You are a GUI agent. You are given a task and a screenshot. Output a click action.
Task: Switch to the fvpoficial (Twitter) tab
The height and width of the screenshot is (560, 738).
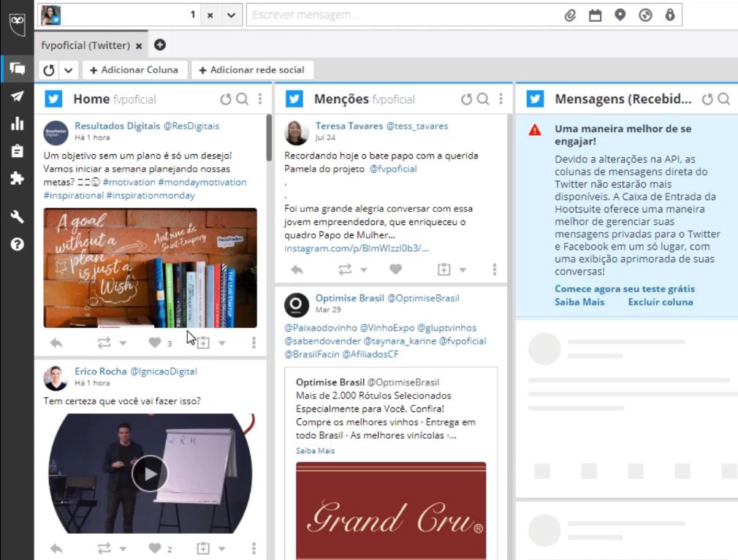coord(84,45)
